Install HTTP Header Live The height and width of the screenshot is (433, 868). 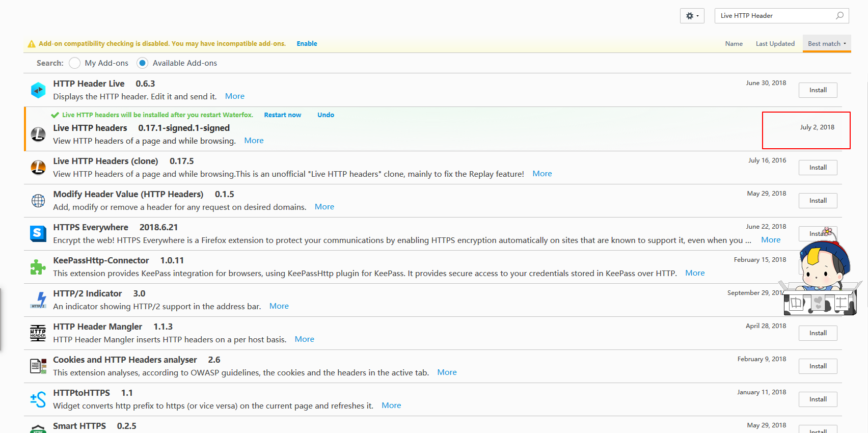pos(818,90)
